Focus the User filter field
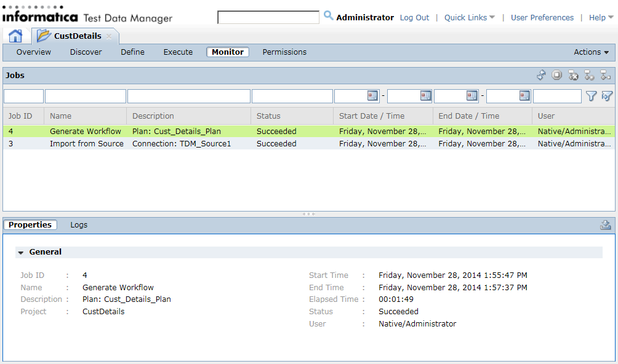Viewport: 618px width, 364px height. [557, 96]
